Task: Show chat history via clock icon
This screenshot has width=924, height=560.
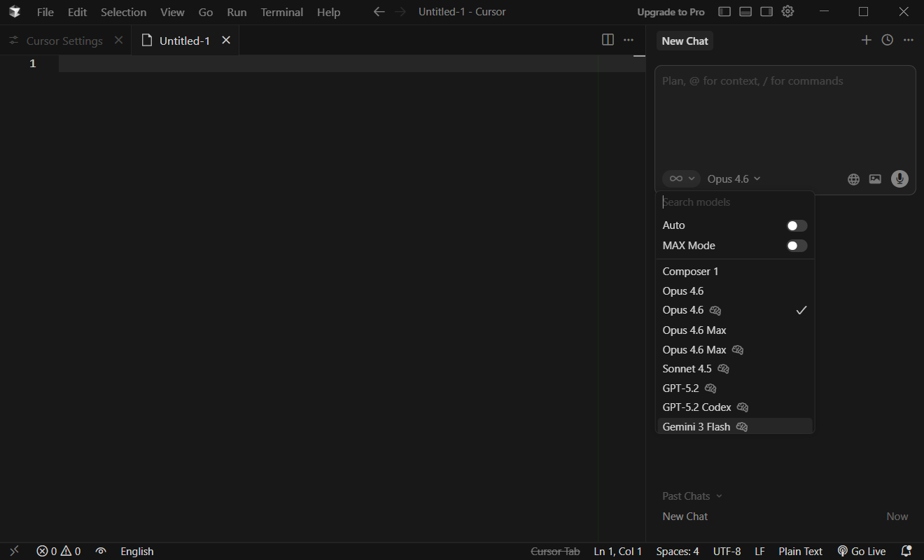Action: (x=887, y=40)
